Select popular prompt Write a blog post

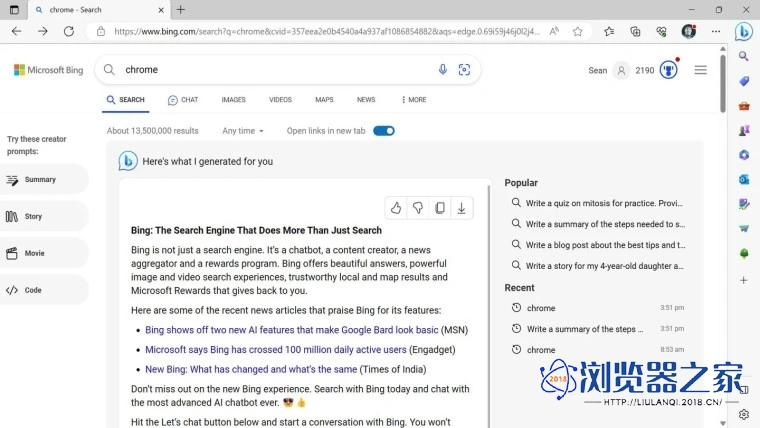(x=598, y=245)
